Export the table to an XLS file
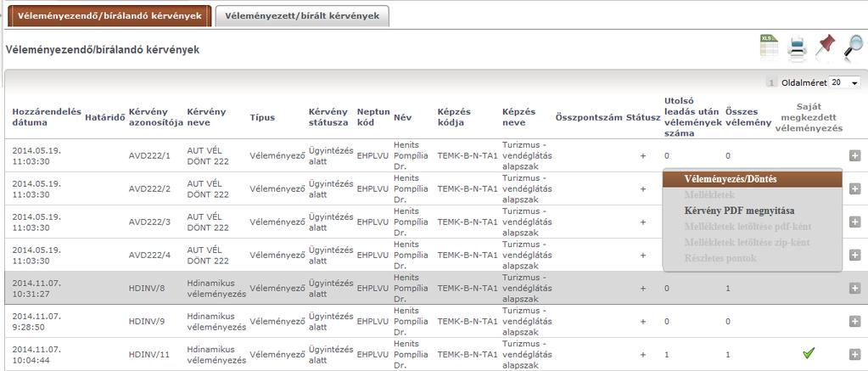868x371 pixels. 769,47
